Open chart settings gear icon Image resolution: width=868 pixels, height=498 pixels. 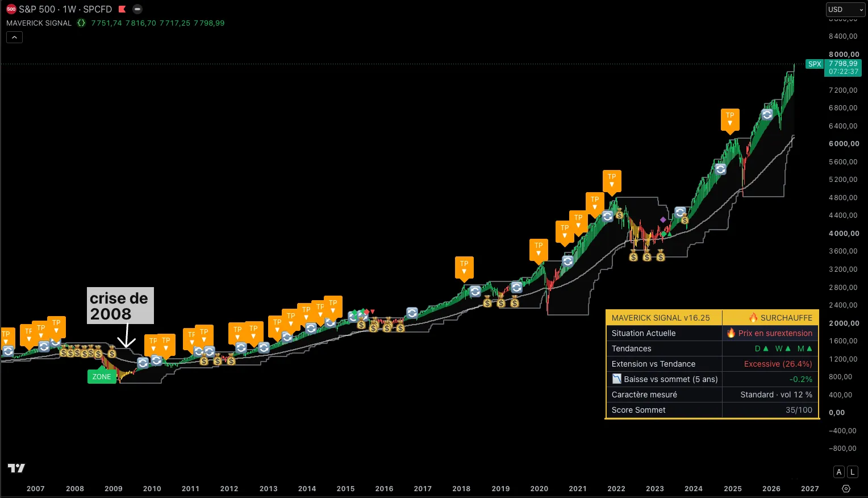tap(846, 488)
